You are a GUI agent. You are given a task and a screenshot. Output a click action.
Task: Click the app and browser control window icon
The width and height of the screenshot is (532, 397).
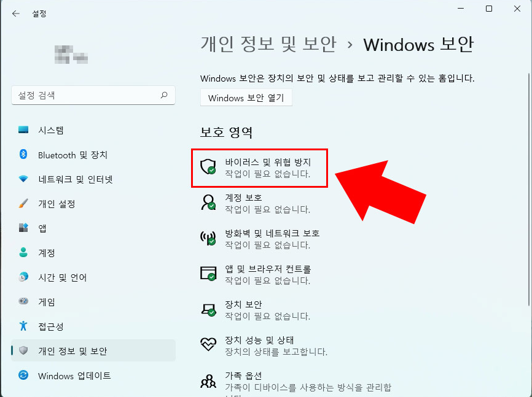[208, 274]
